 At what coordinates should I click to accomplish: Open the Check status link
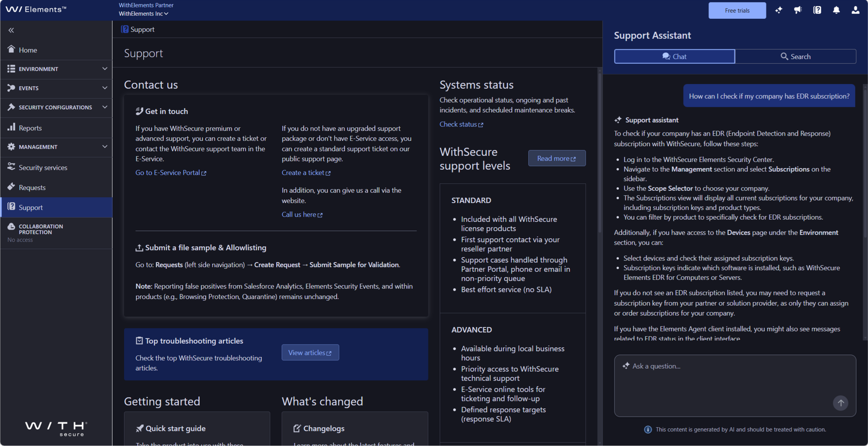[461, 124]
